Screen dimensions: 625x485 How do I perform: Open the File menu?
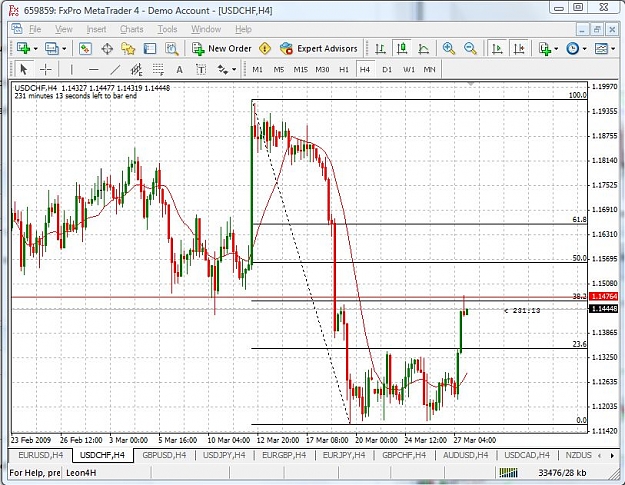(x=35, y=29)
